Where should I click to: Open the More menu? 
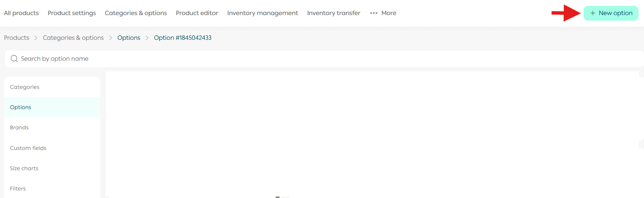tap(383, 13)
